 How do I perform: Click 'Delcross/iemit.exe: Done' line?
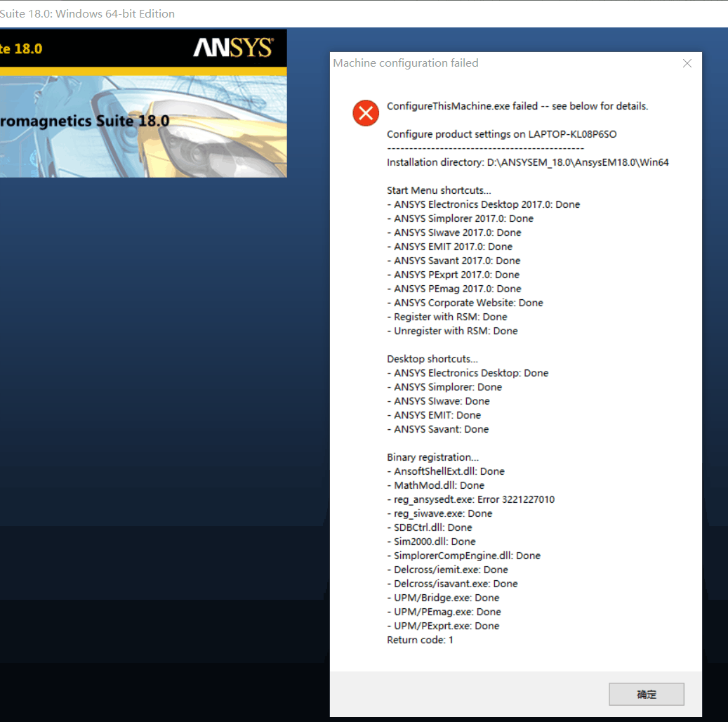tap(448, 570)
